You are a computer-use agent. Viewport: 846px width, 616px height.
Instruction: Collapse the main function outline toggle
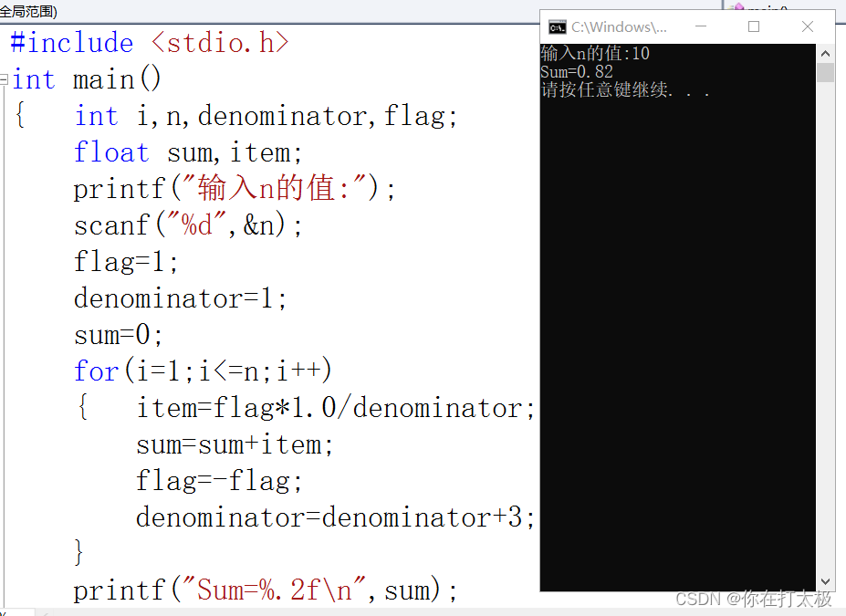[4, 79]
